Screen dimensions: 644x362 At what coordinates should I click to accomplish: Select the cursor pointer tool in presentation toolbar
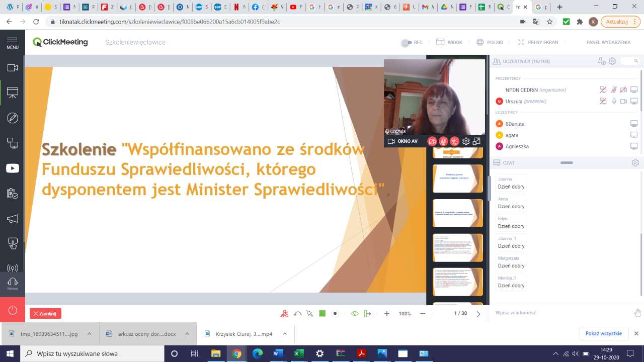[x=309, y=314]
